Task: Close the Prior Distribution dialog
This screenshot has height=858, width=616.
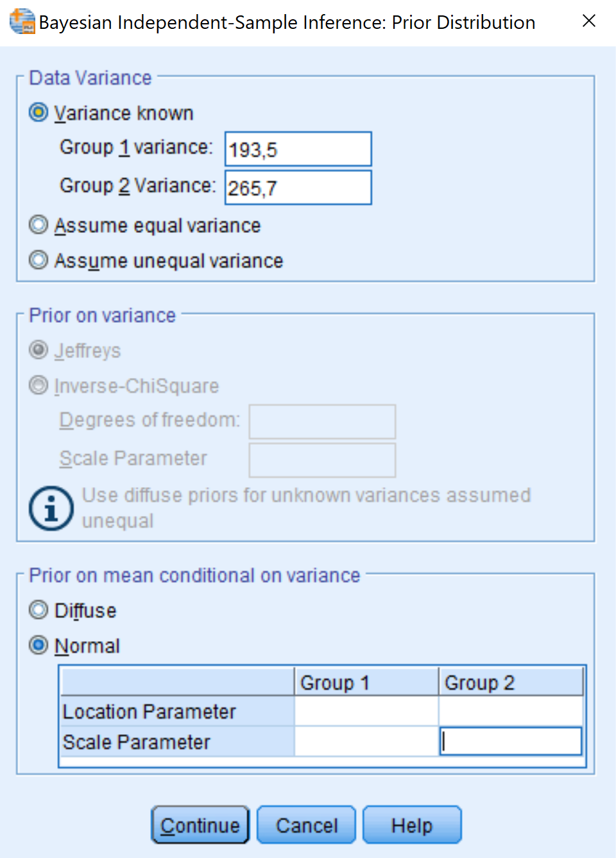Action: pyautogui.click(x=588, y=21)
